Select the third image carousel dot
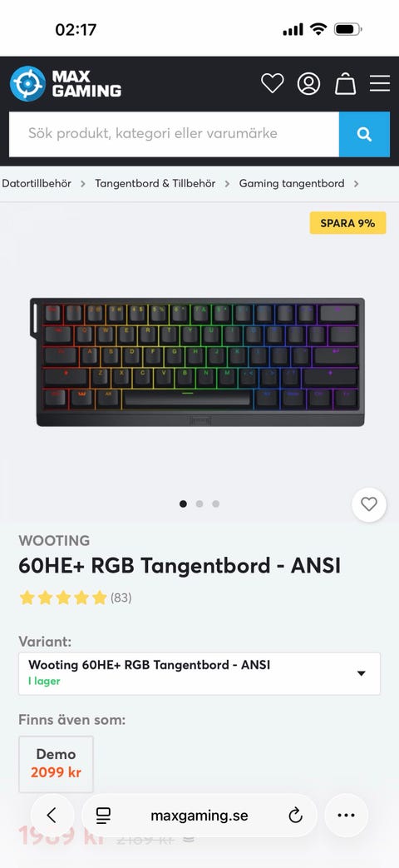Screen dimensions: 399x868 click(x=215, y=503)
